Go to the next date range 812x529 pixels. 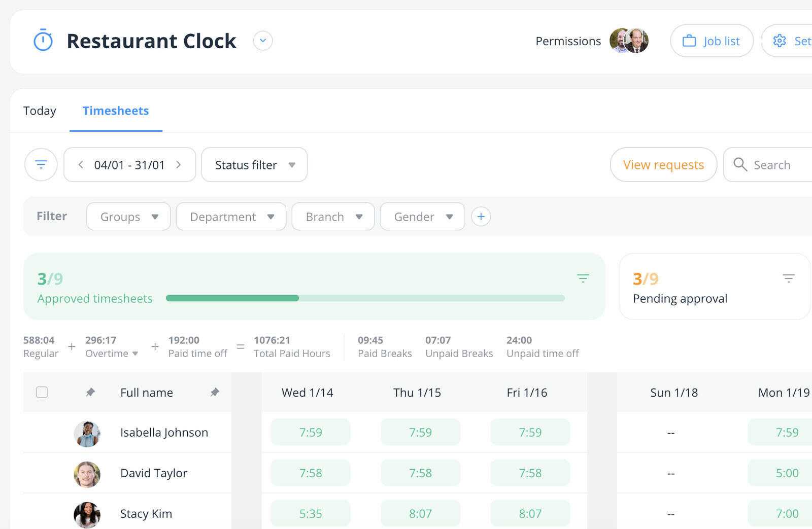[x=179, y=164]
